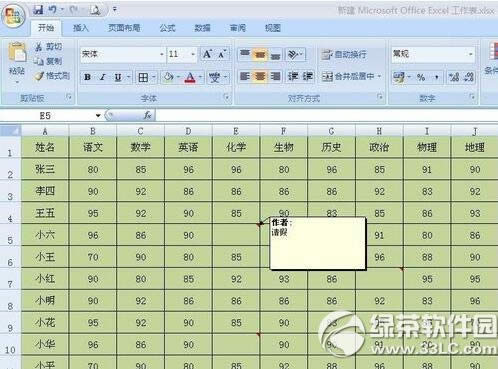
Task: Increase font size with the large A
Action: pos(207,54)
